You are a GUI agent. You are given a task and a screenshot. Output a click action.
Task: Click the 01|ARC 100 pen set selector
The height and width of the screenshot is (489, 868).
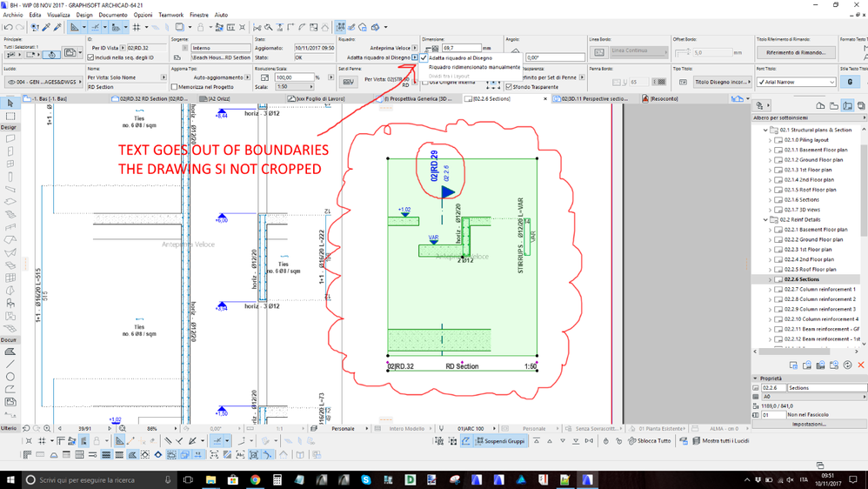[x=471, y=429]
